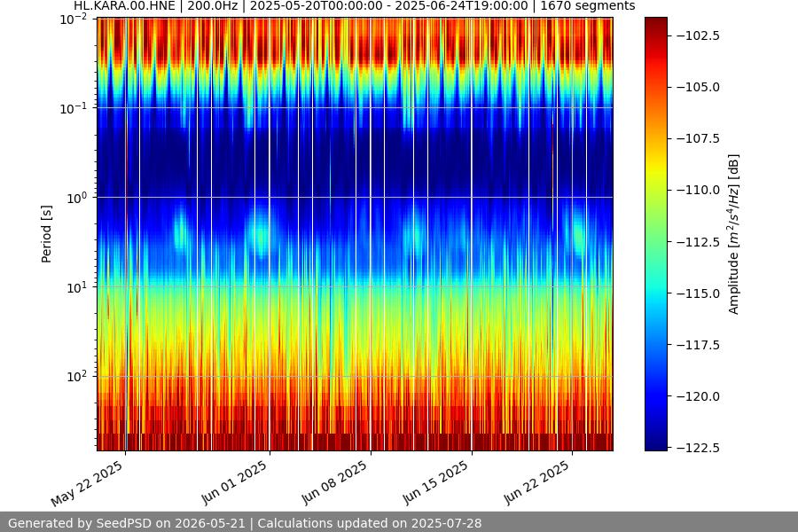This screenshot has width=798, height=532.
Task: Click the 10⁻² period tick label
Action: (74, 20)
